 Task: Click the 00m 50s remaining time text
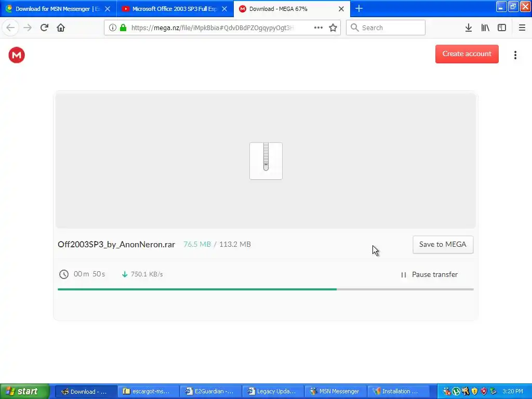click(x=89, y=274)
